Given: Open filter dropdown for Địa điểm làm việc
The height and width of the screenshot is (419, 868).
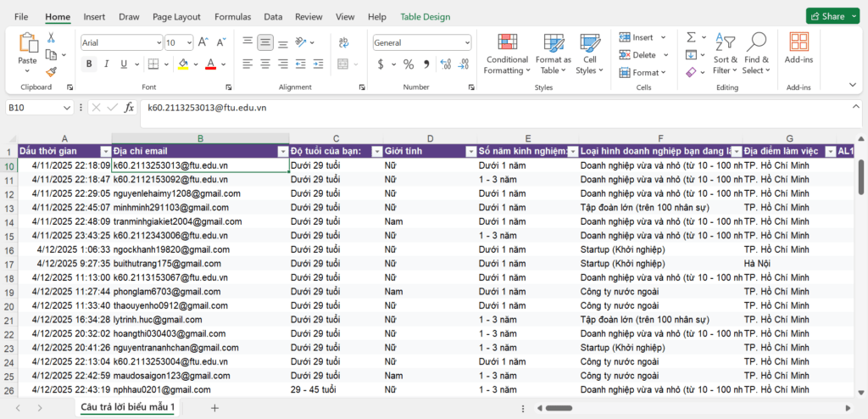Looking at the screenshot, I should pos(830,151).
